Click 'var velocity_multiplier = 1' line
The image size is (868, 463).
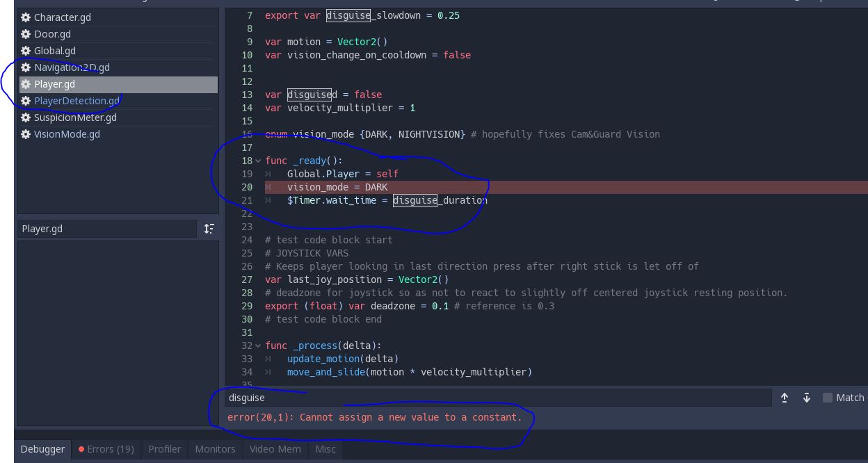340,108
